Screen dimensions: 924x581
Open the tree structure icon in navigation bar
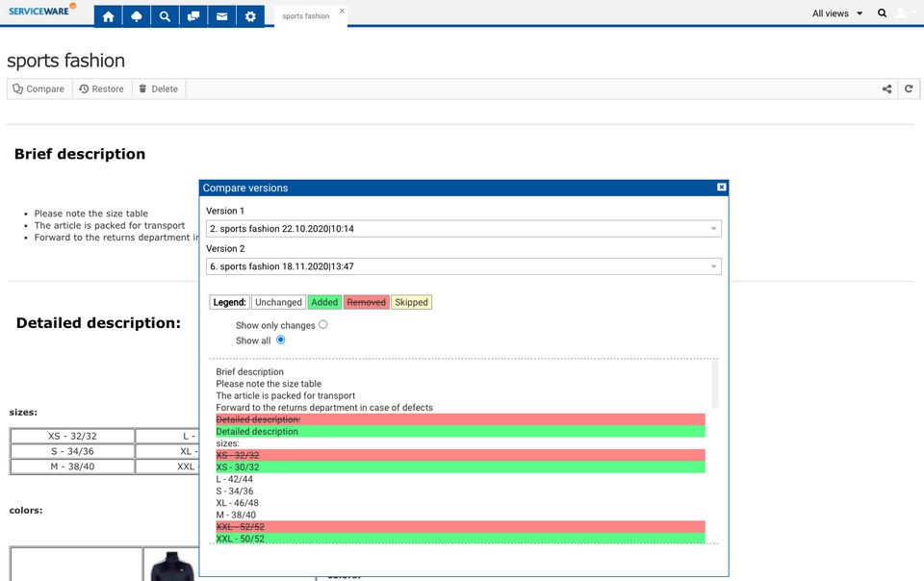(136, 16)
